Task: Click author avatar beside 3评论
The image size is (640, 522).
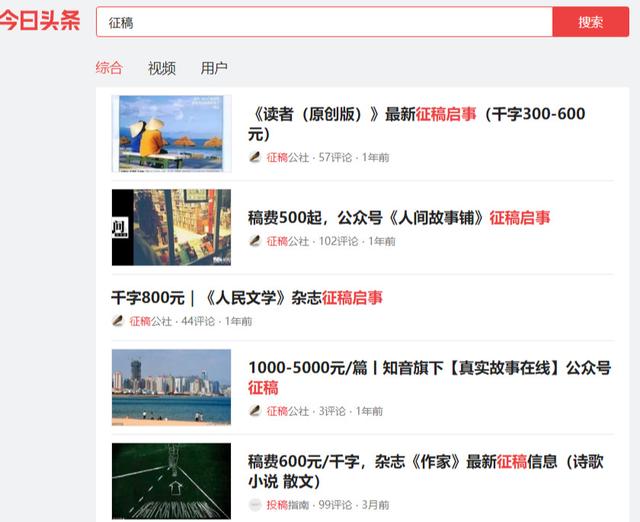Action: coord(255,411)
